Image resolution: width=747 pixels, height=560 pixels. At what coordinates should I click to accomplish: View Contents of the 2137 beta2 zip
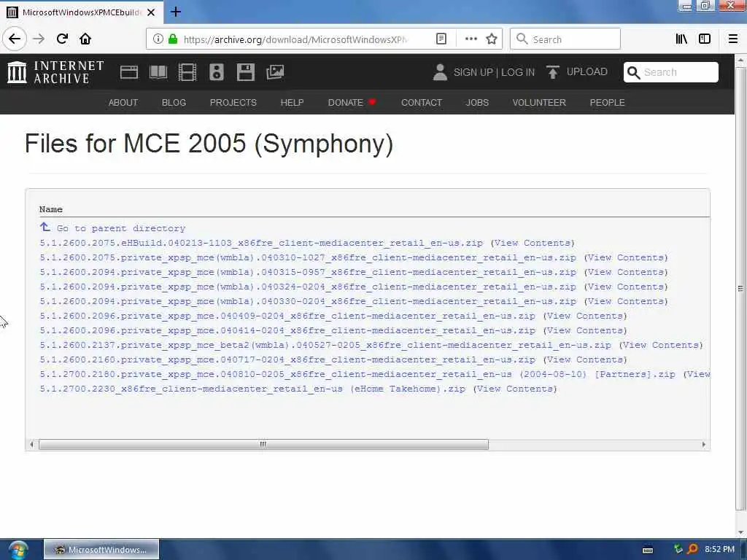pyautogui.click(x=661, y=345)
